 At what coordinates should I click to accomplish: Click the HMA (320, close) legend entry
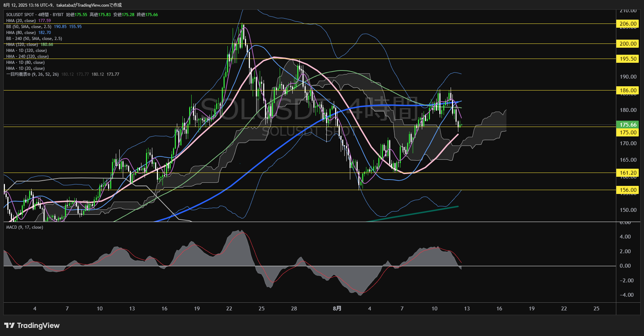click(x=22, y=45)
